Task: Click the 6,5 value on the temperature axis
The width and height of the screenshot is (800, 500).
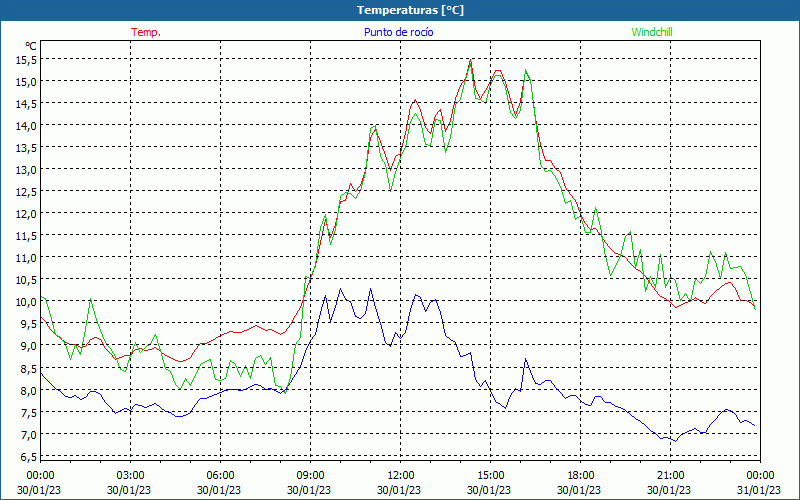Action: coord(29,456)
